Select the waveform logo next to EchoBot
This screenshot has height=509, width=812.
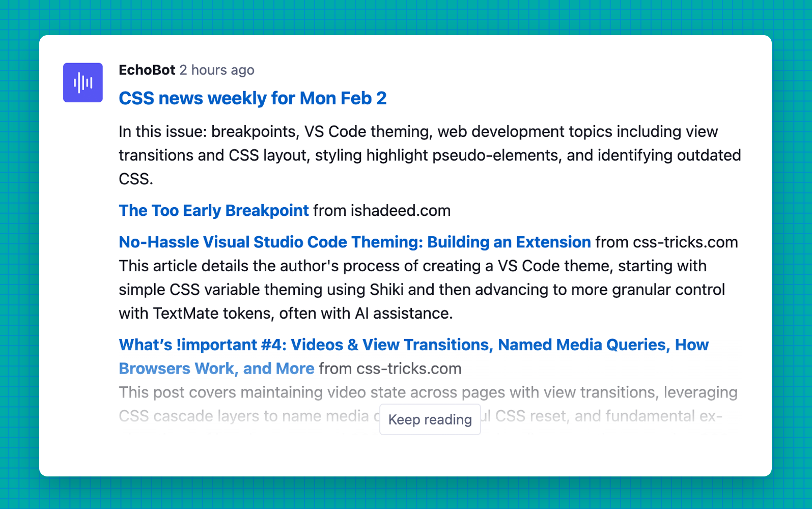[x=82, y=82]
